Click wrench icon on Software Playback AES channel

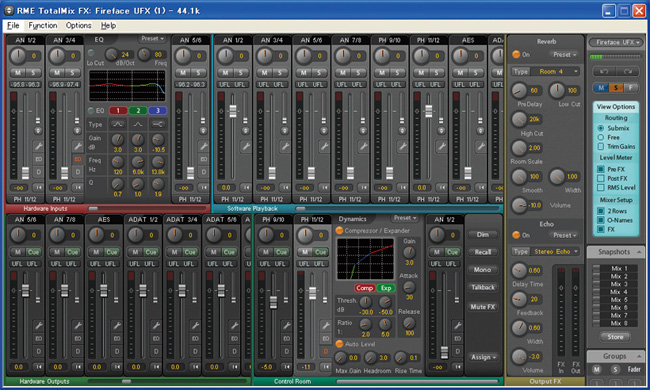point(480,146)
